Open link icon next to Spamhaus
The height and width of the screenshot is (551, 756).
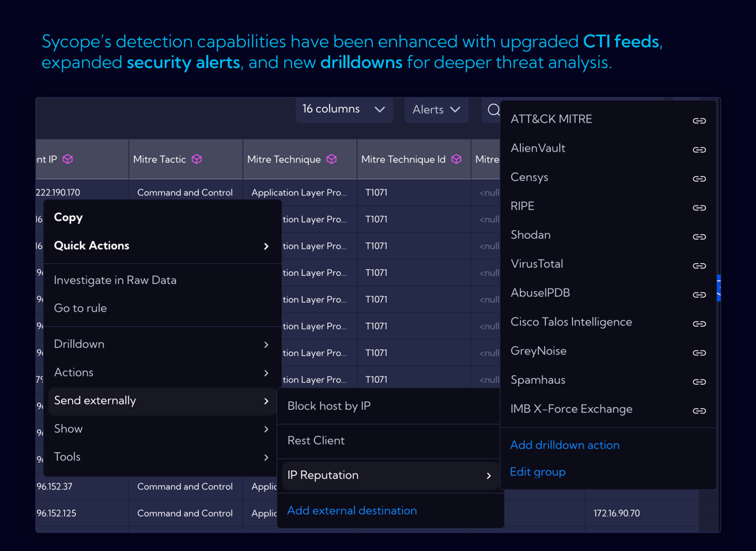click(699, 382)
